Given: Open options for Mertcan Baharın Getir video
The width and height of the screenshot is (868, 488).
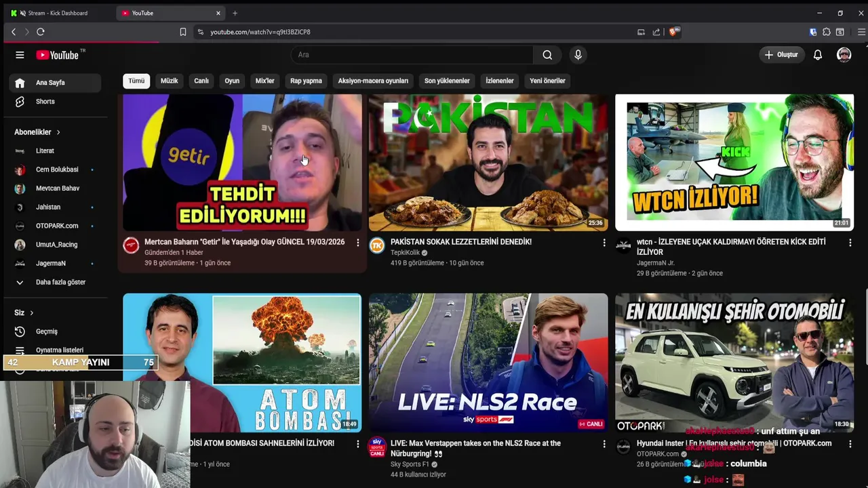Looking at the screenshot, I should 358,243.
